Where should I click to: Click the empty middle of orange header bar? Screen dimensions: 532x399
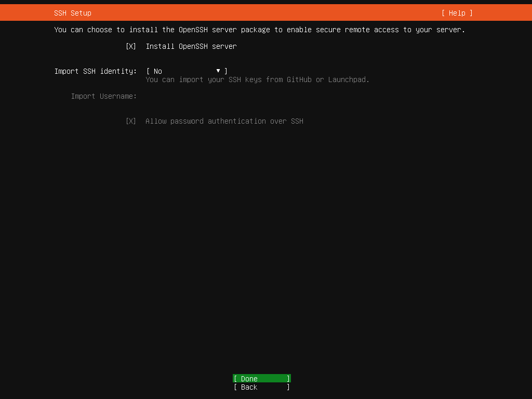click(260, 13)
